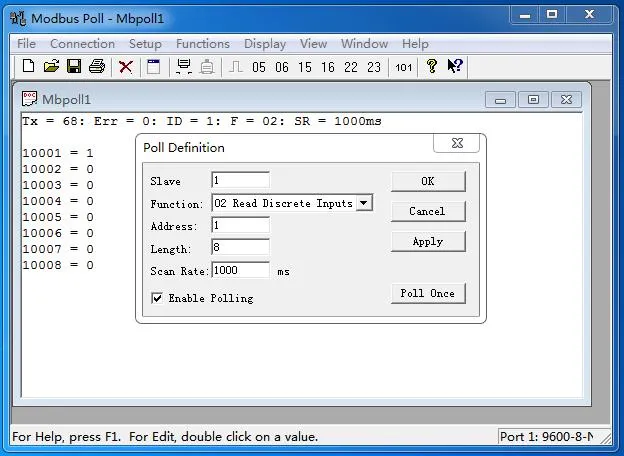
Task: Open the Help menu
Action: [415, 43]
